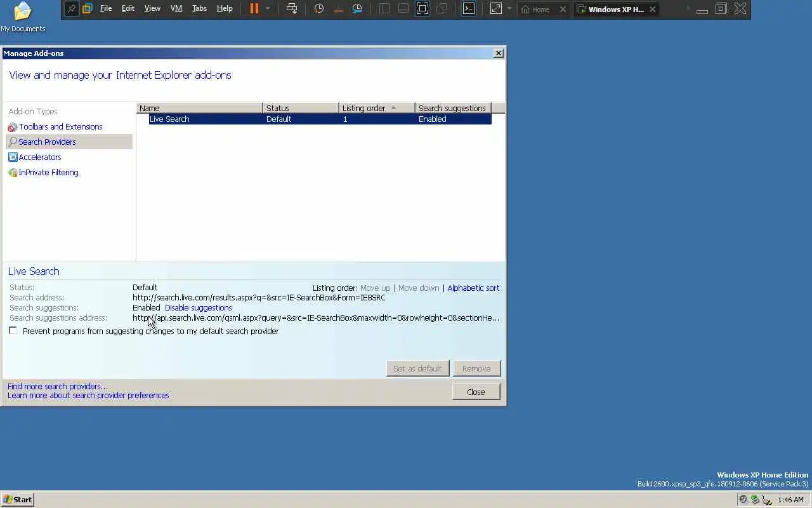812x508 pixels.
Task: Sort by Listing order column
Action: pos(377,109)
